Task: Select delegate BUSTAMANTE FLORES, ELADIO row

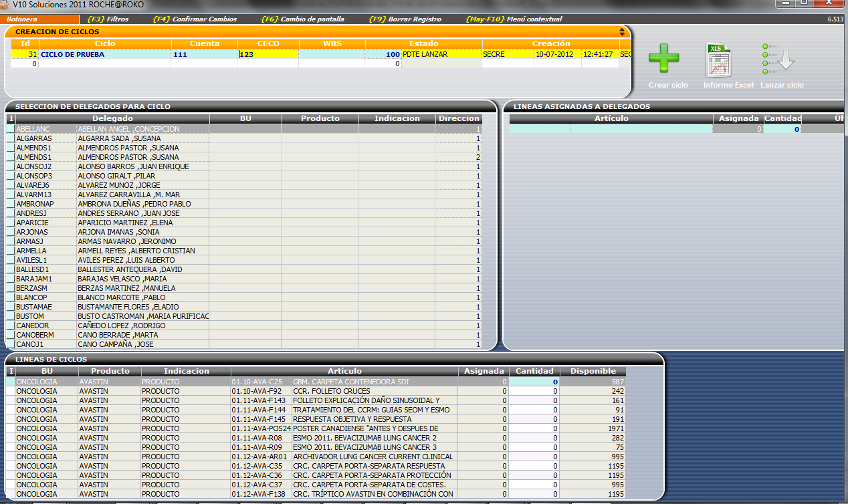Action: click(142, 307)
